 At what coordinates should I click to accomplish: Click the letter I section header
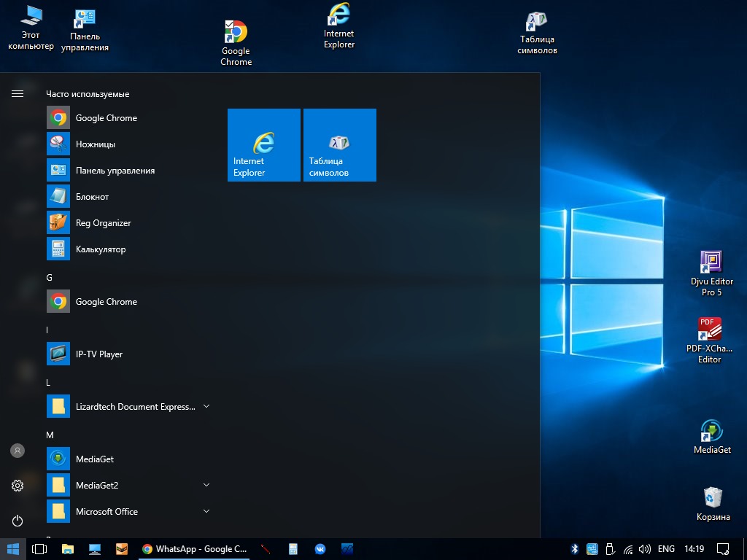pyautogui.click(x=47, y=330)
